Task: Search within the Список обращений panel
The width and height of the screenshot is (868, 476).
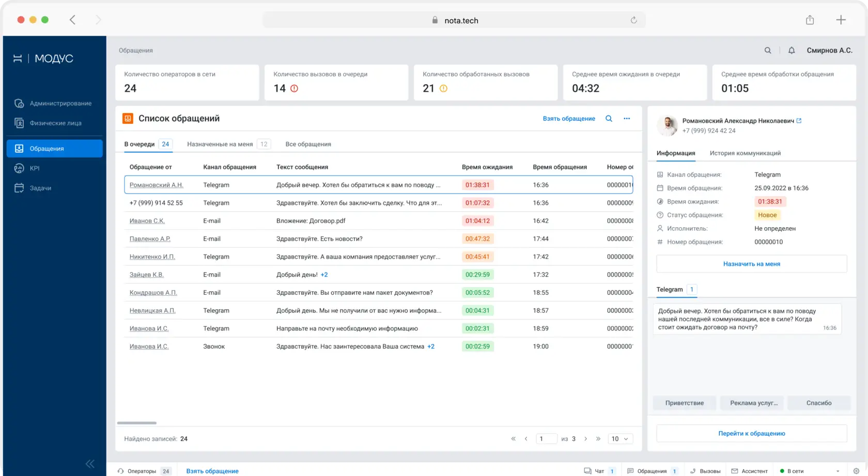Action: pos(609,118)
